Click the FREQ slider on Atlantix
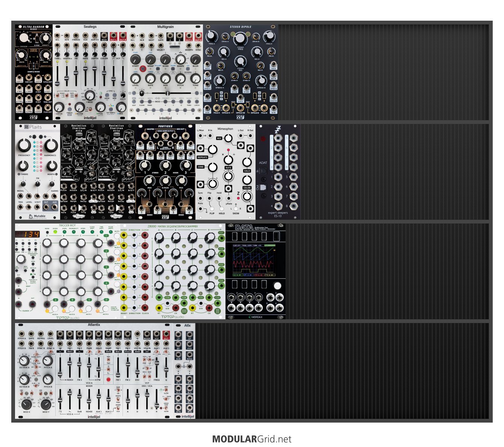This screenshot has width=504, height=447. pyautogui.click(x=157, y=368)
